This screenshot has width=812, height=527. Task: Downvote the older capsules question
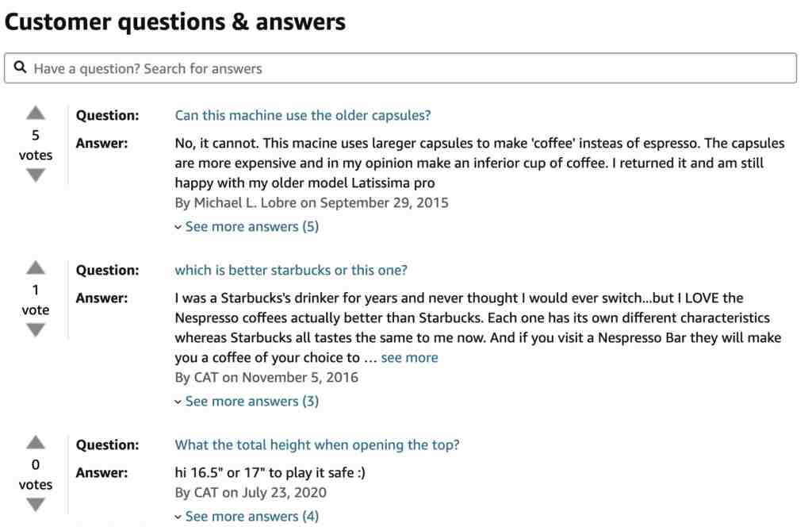pyautogui.click(x=36, y=175)
